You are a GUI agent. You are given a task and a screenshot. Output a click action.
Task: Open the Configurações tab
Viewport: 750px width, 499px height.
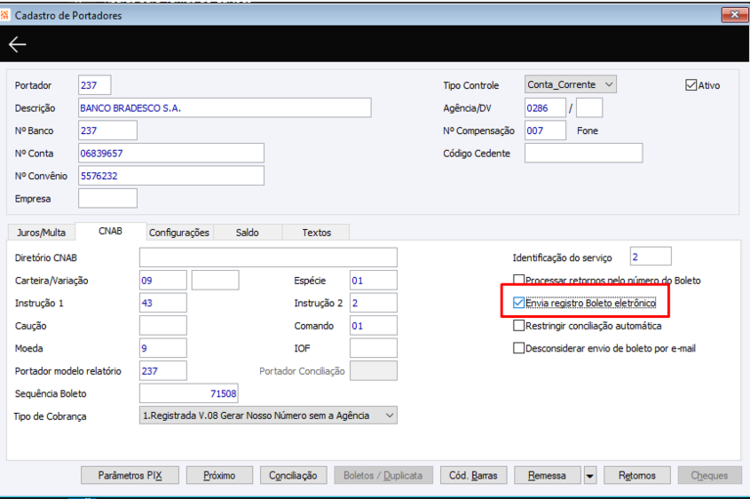point(179,233)
